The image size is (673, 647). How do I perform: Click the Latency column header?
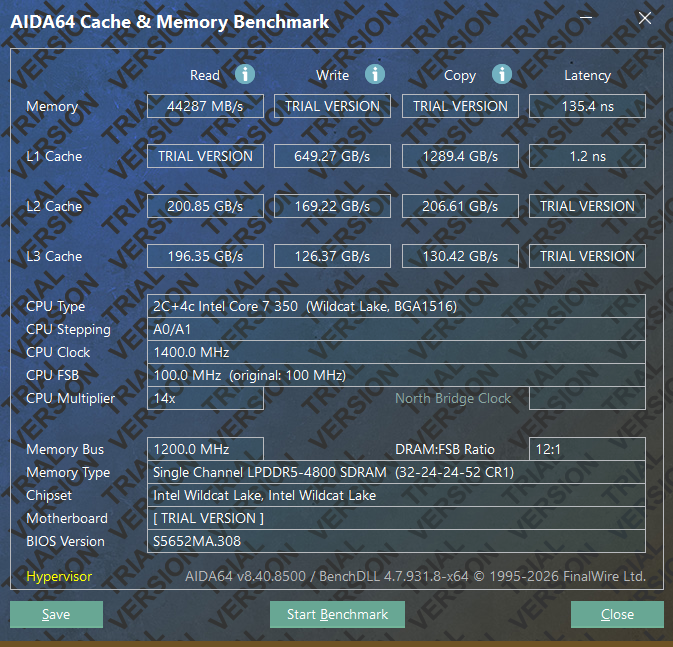(x=587, y=75)
